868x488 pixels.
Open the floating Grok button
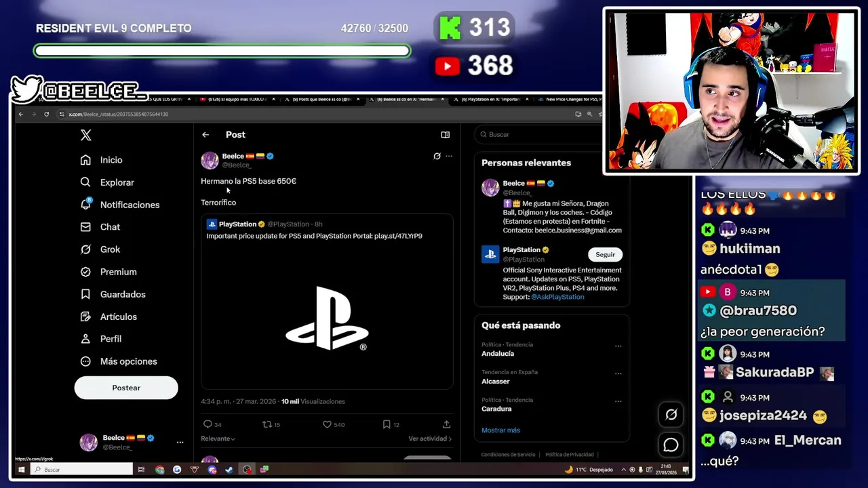pos(671,414)
